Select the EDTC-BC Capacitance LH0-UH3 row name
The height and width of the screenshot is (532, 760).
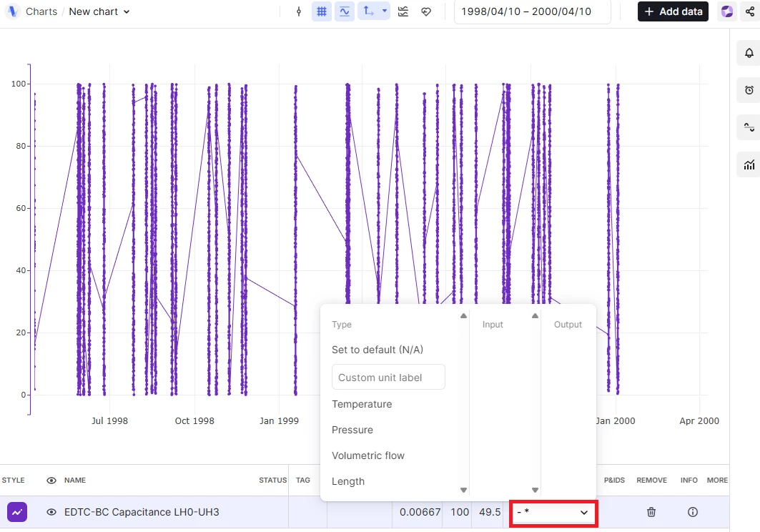pos(142,512)
